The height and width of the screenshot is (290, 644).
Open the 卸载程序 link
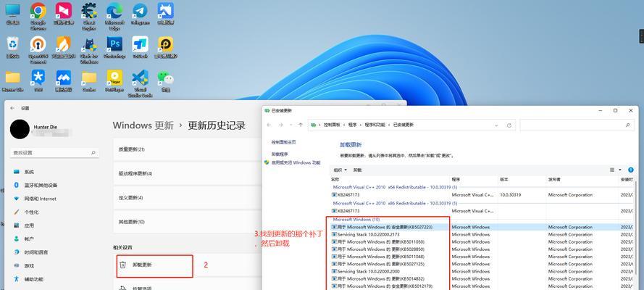tap(280, 154)
